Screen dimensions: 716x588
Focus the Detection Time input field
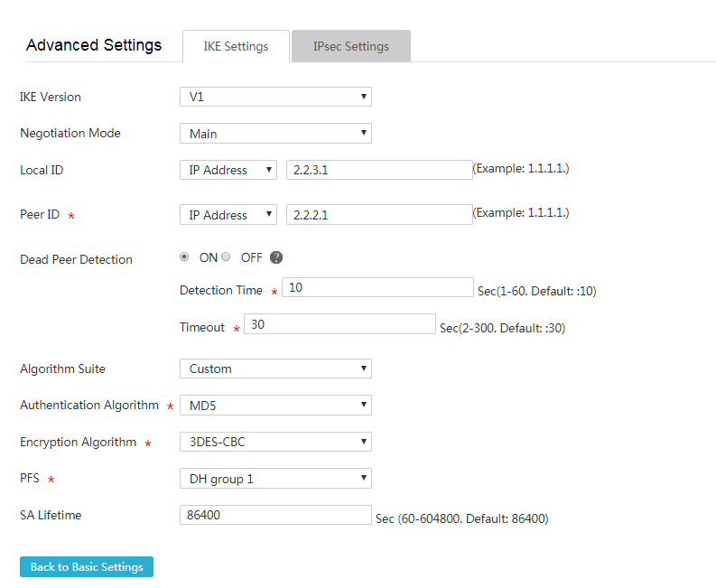pos(377,287)
